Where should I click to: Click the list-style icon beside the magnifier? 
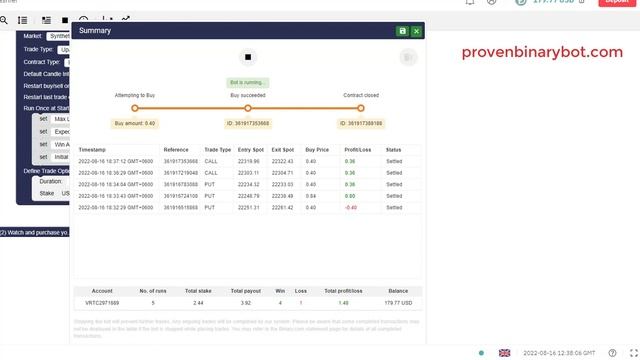tap(22, 20)
